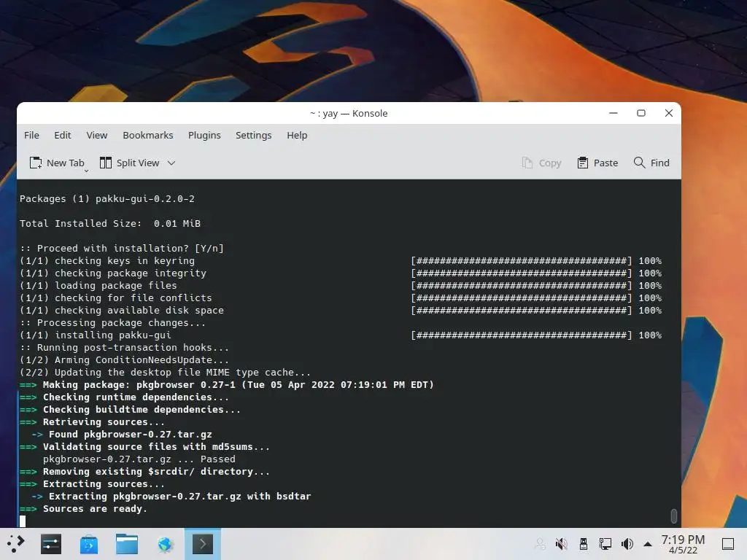Click the 'Updating the desktop file MIME type cache...' line
The height and width of the screenshot is (560, 747).
pos(166,373)
